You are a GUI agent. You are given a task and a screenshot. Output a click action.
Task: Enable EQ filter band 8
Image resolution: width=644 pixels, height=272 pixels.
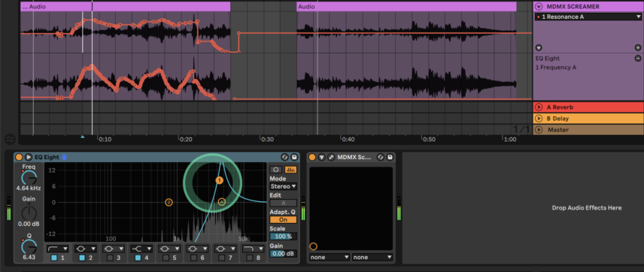[x=249, y=258]
